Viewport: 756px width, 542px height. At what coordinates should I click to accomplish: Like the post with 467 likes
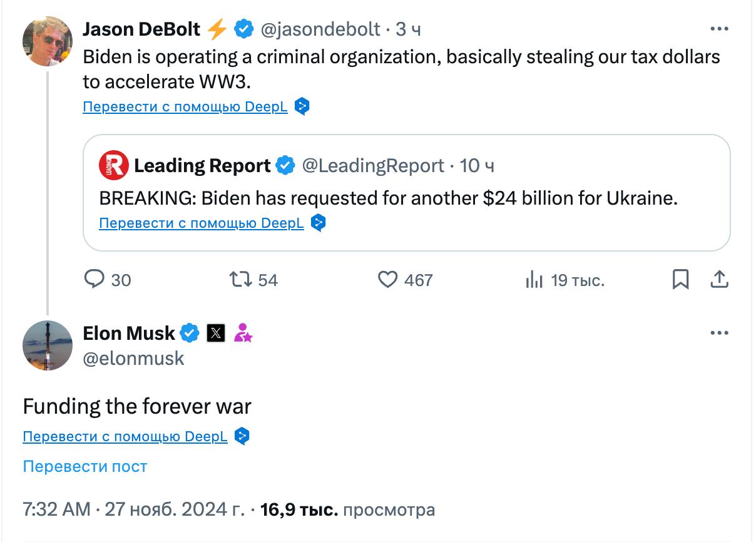coord(388,279)
